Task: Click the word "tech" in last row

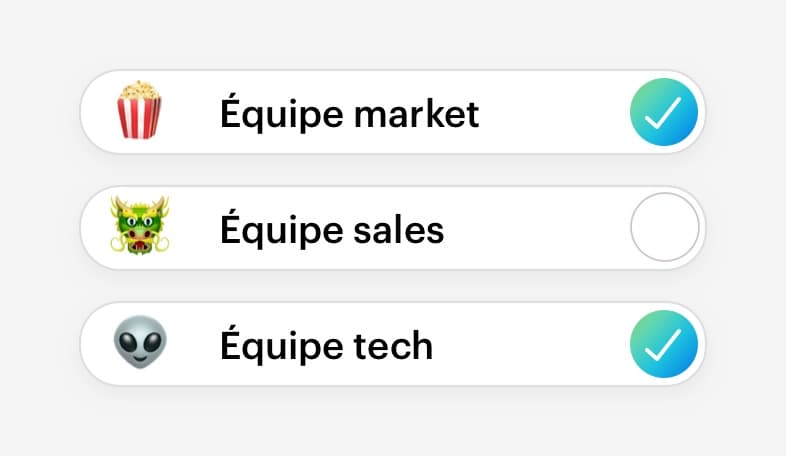Action: 394,346
